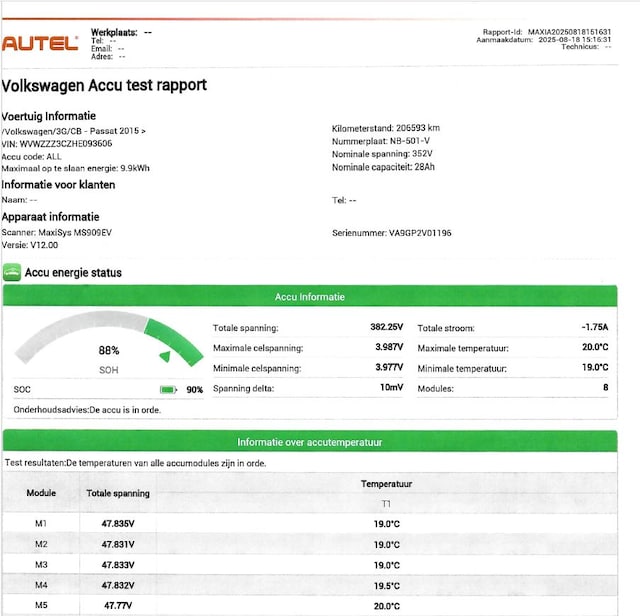Click the 'Minimale celspanning' value 3.977V

pos(389,367)
